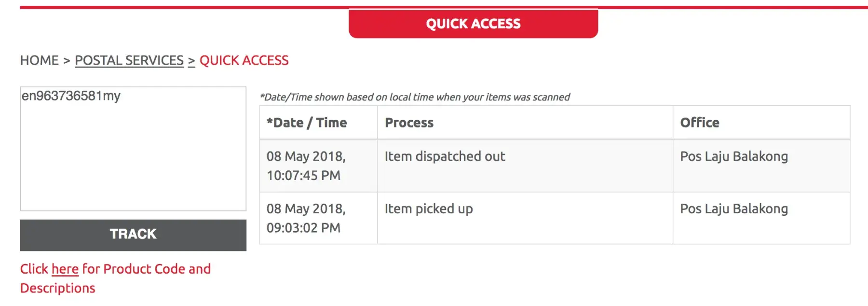Select the 'Item dispatched out' process cell

(445, 156)
